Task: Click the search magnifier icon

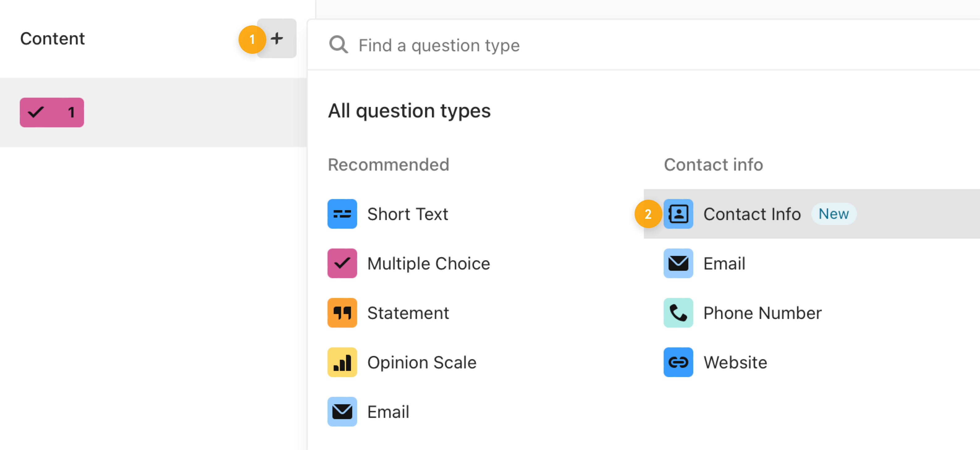Action: click(338, 45)
